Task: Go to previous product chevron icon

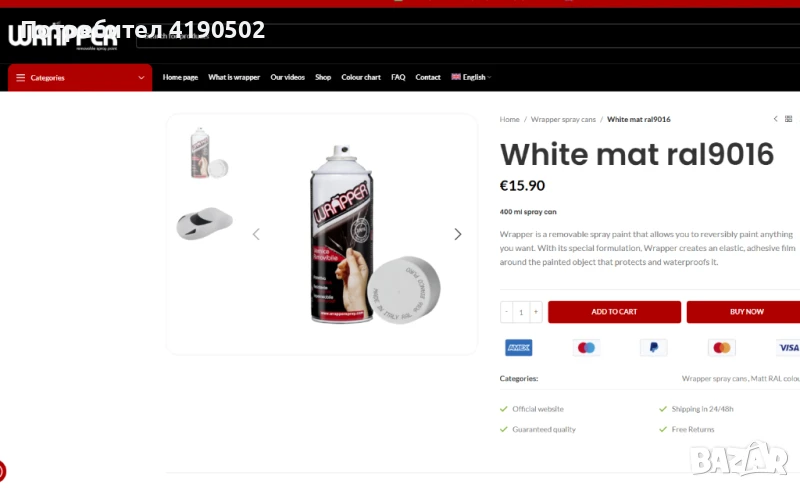Action: pos(776,119)
